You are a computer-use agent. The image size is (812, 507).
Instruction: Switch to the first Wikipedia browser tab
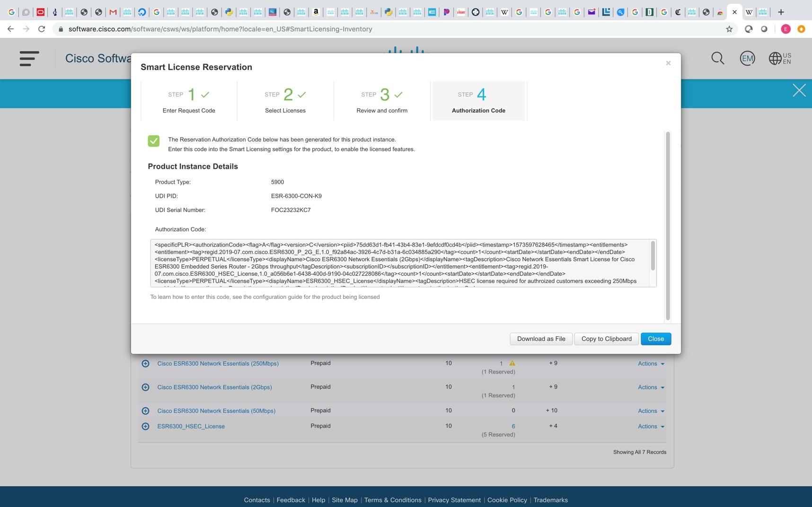pyautogui.click(x=504, y=12)
